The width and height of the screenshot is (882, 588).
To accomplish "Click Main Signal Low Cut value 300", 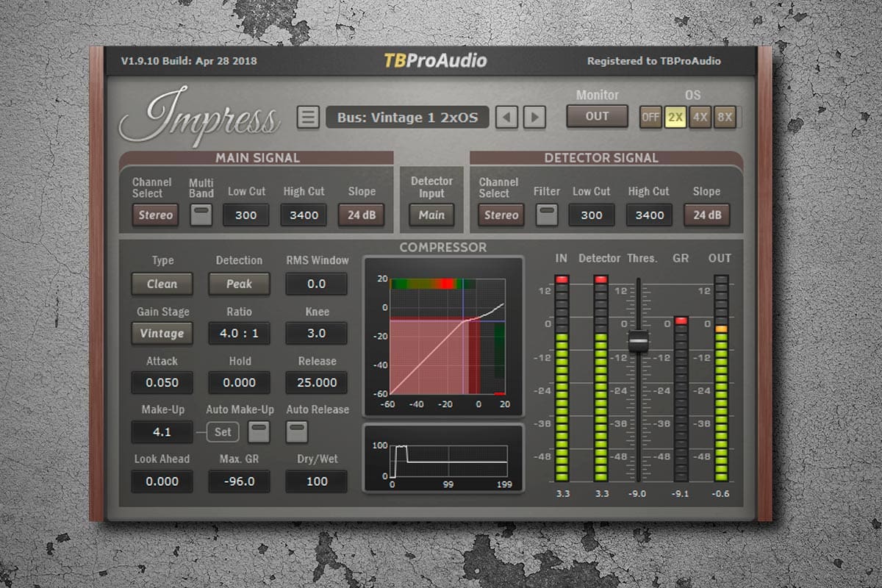I will (246, 215).
